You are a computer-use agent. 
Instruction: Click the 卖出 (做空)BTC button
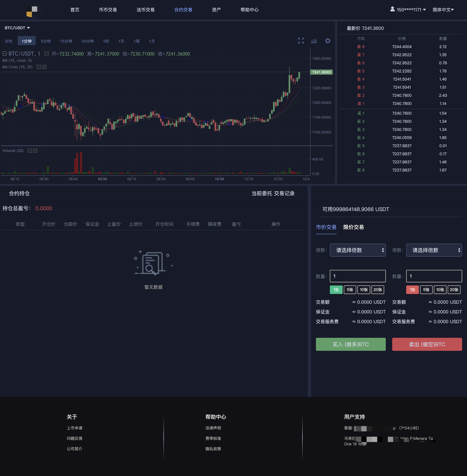[x=427, y=344]
